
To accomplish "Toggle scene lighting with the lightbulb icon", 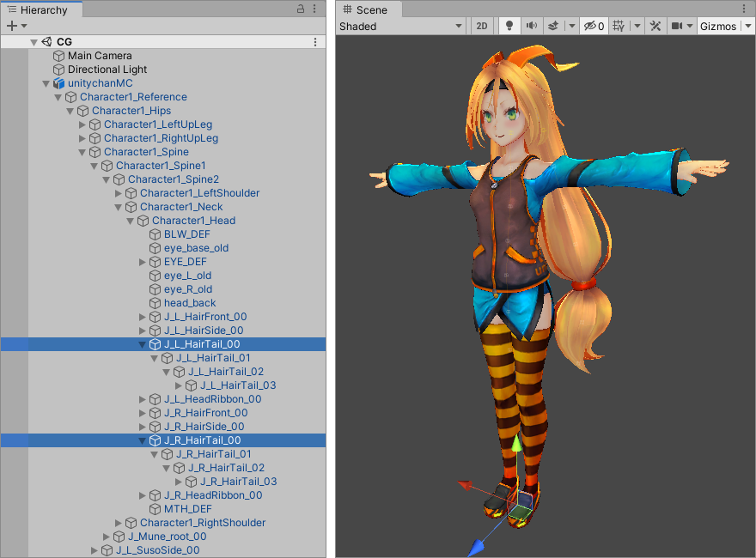I will (x=509, y=27).
